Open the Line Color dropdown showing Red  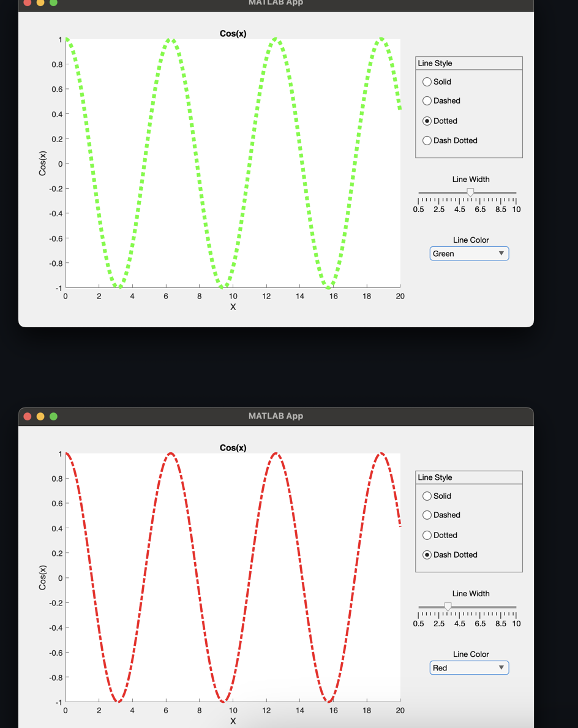[x=469, y=667]
